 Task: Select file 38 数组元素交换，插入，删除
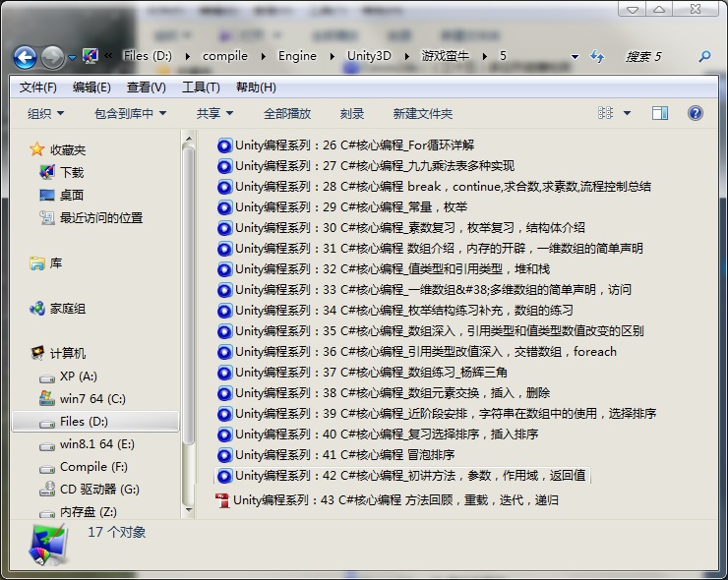393,393
